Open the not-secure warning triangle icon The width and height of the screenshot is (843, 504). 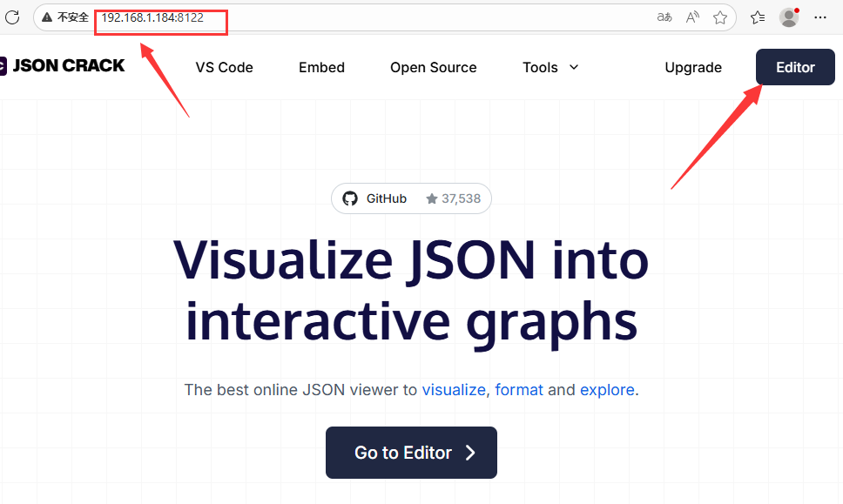47,17
